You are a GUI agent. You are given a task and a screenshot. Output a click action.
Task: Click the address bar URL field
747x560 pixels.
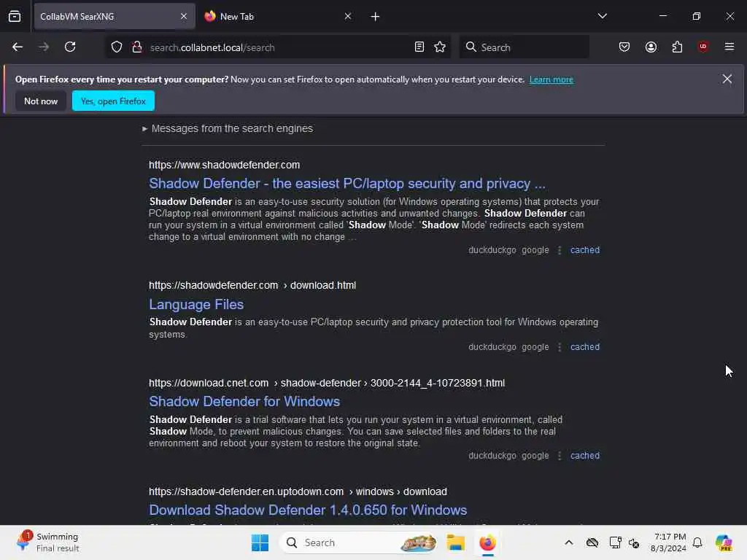click(279, 47)
